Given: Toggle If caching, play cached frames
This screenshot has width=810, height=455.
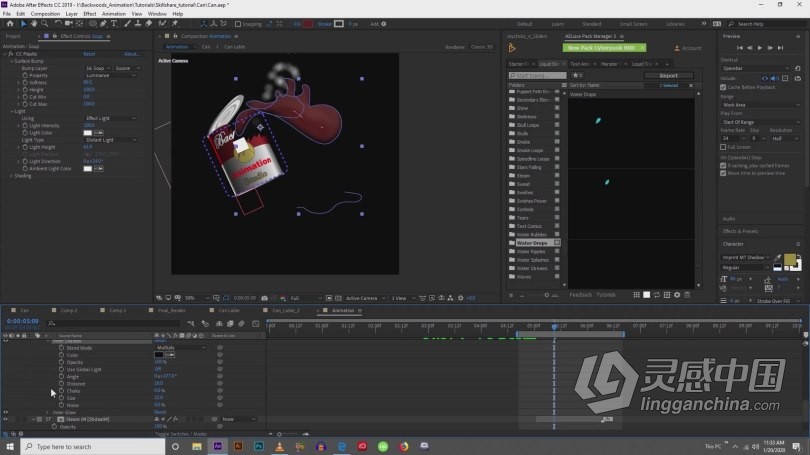Looking at the screenshot, I should (x=723, y=165).
